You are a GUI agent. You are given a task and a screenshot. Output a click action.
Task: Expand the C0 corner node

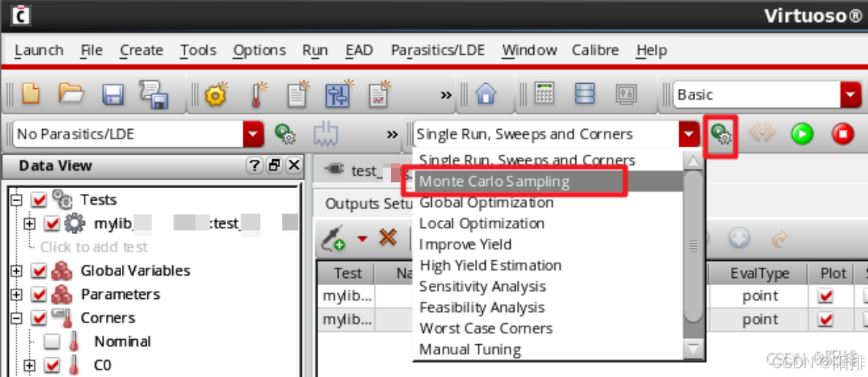pyautogui.click(x=30, y=365)
